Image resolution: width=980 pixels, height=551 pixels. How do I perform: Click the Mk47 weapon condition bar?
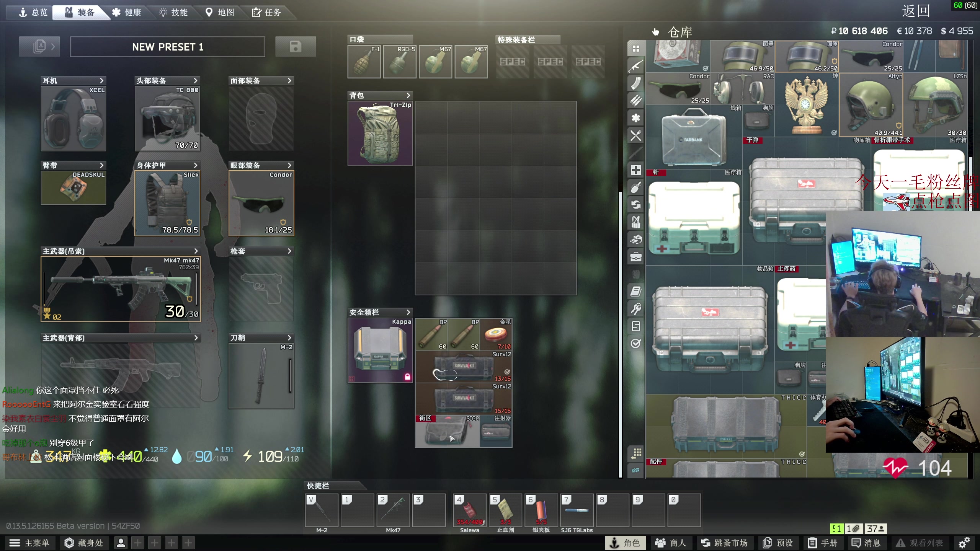pyautogui.click(x=197, y=289)
